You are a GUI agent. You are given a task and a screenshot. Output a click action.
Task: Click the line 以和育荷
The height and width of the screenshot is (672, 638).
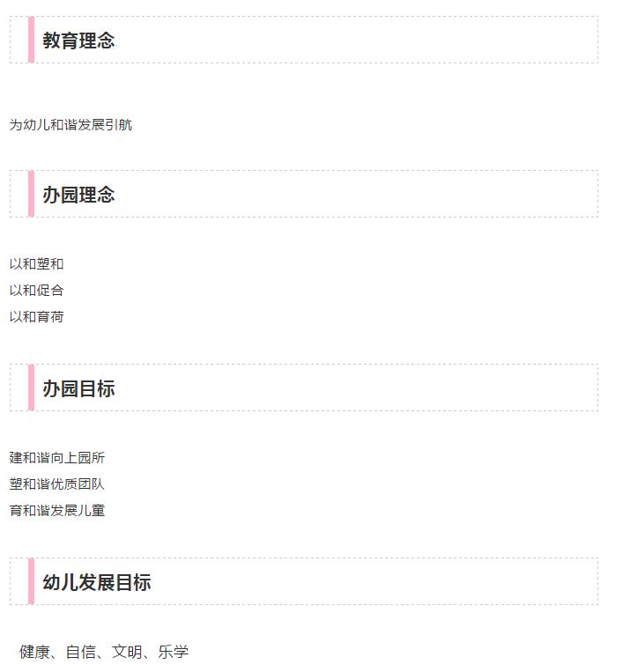(36, 317)
